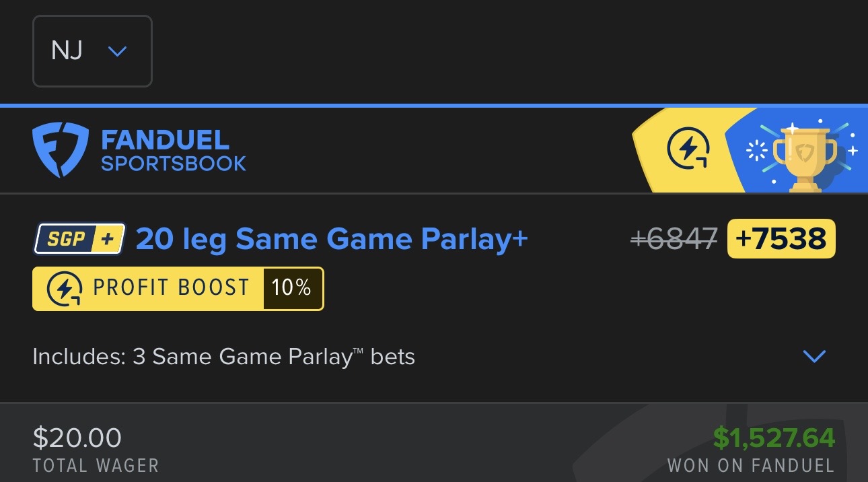The width and height of the screenshot is (868, 482).
Task: Click the FanDuel shield logo icon
Action: pos(60,150)
